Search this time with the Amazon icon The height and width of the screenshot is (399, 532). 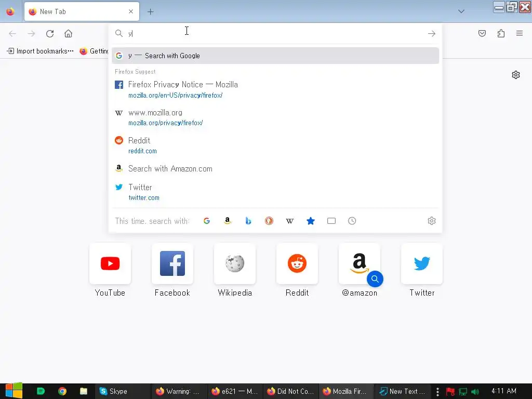(228, 221)
